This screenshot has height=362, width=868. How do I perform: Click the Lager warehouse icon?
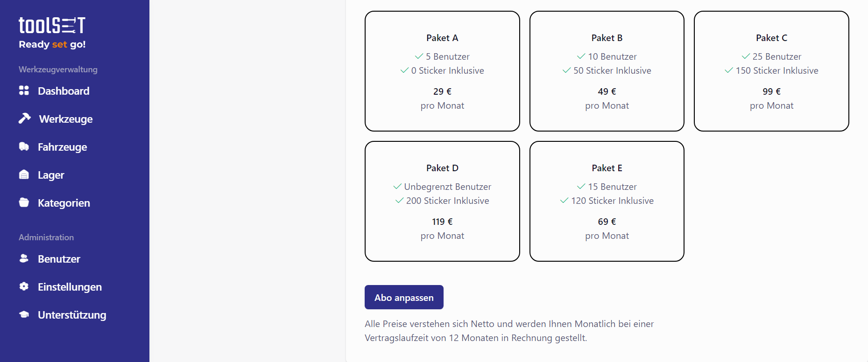24,174
